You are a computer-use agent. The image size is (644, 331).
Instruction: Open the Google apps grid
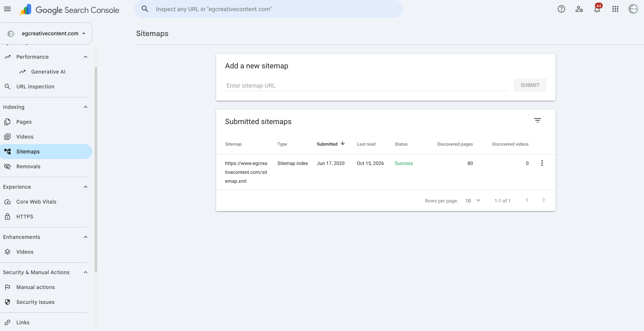pyautogui.click(x=615, y=9)
